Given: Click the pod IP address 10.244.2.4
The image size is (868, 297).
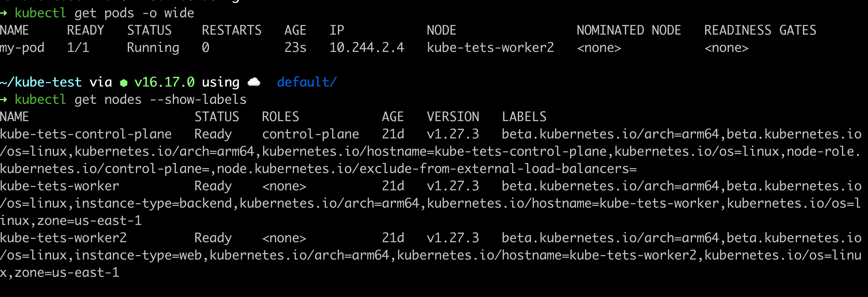Looking at the screenshot, I should pos(367,48).
